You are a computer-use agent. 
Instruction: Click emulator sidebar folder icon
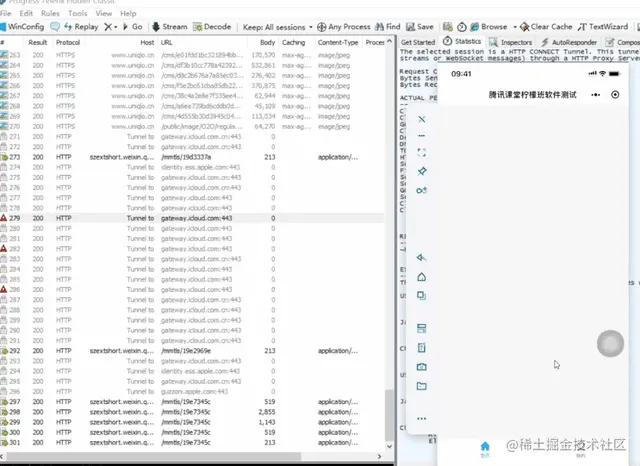pos(422,386)
